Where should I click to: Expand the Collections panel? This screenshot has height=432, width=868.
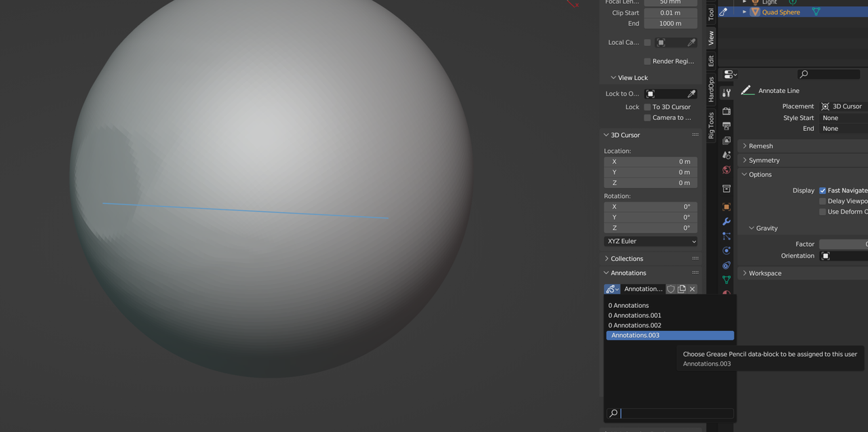tap(626, 258)
